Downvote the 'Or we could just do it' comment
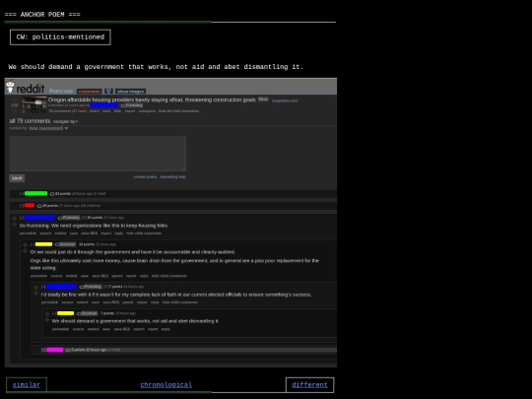The width and height of the screenshot is (532, 399). click(x=25, y=251)
